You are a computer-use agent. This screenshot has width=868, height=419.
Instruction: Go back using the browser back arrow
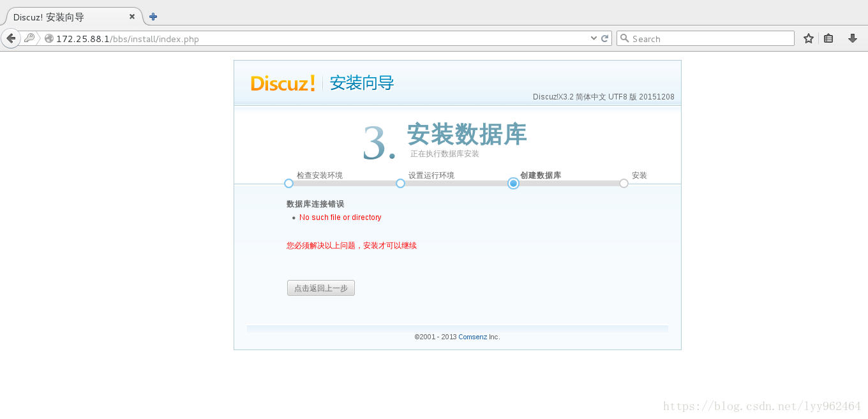[x=11, y=38]
